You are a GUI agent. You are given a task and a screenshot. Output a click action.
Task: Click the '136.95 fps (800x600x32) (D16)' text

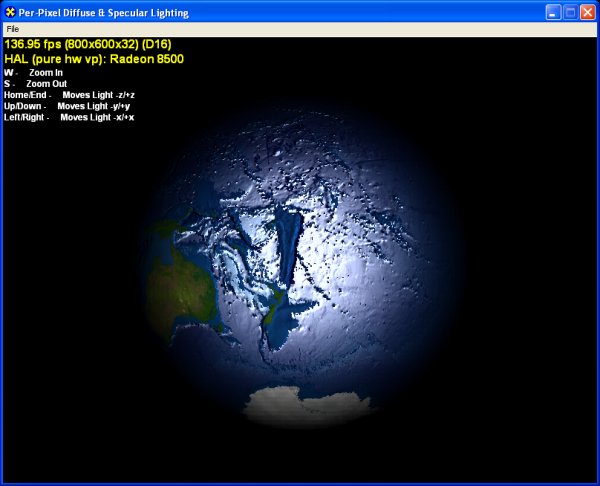point(88,44)
